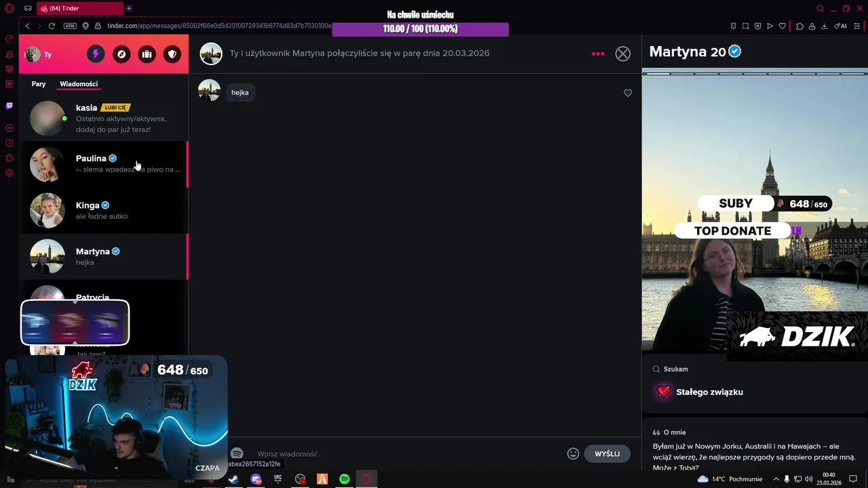Image resolution: width=868 pixels, height=488 pixels.
Task: Open the taskbar clock and date
Action: 829,479
